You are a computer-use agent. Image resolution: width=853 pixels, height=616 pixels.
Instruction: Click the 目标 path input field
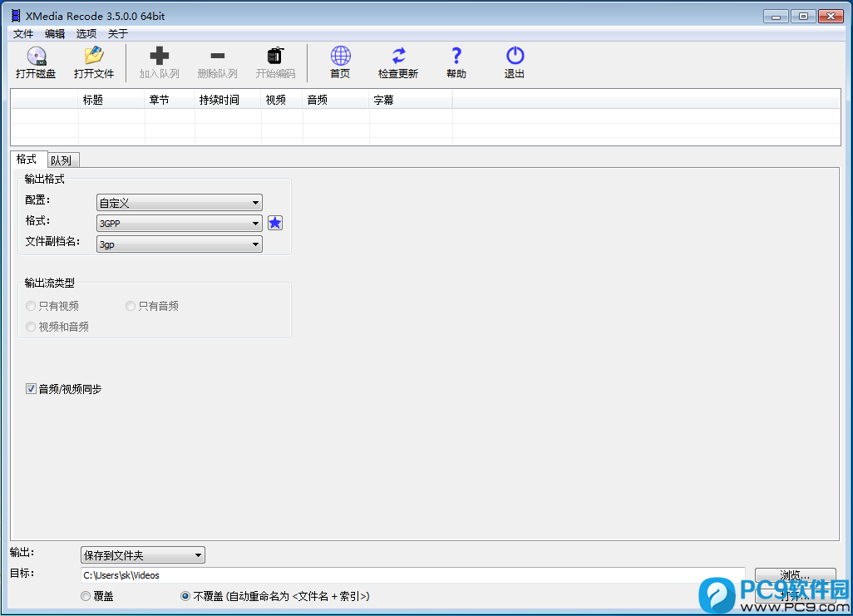(413, 575)
